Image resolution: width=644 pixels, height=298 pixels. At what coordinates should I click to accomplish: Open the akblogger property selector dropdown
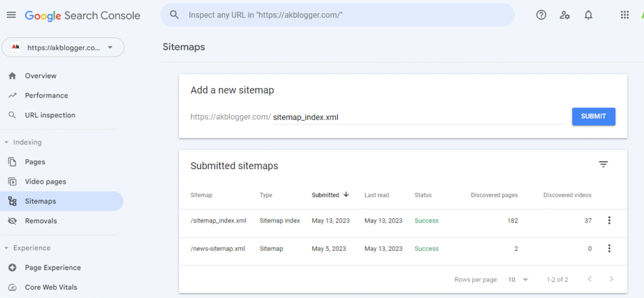[63, 47]
